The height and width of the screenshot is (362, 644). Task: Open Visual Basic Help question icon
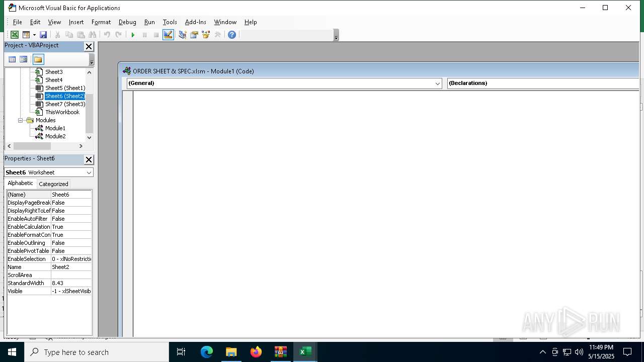tap(231, 35)
